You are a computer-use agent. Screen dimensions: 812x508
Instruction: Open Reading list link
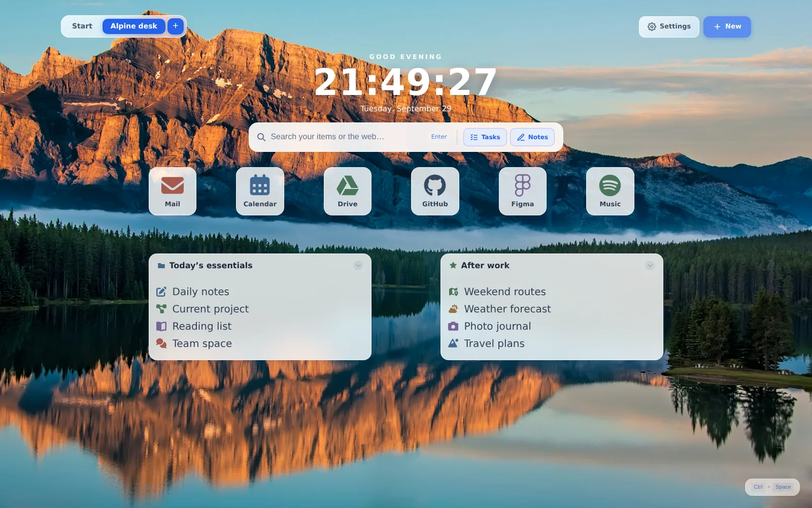pyautogui.click(x=202, y=326)
